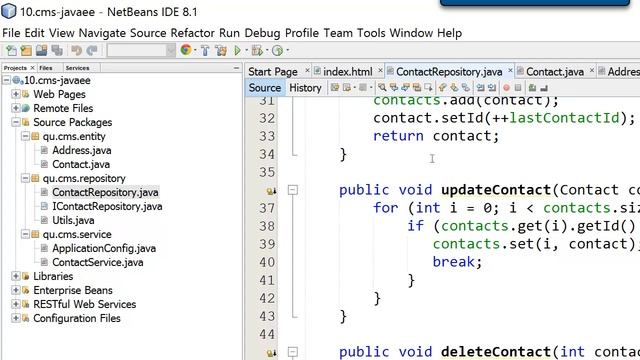
Task: Collapse the qu.cms.repository package
Action: [25, 178]
